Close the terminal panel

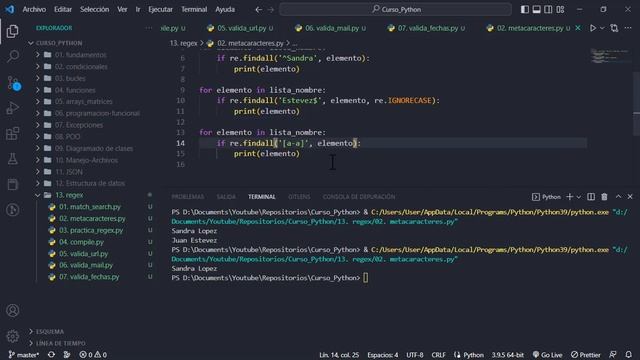pyautogui.click(x=630, y=197)
